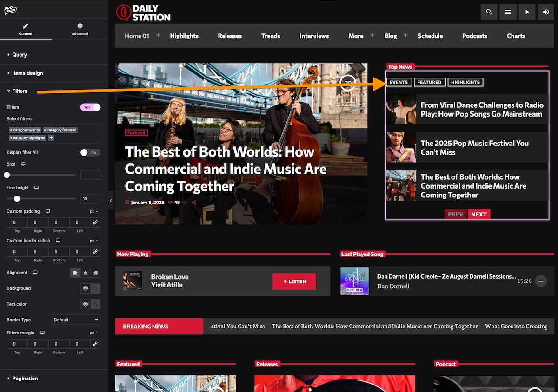Expand the Query section
The width and height of the screenshot is (558, 392).
click(20, 55)
